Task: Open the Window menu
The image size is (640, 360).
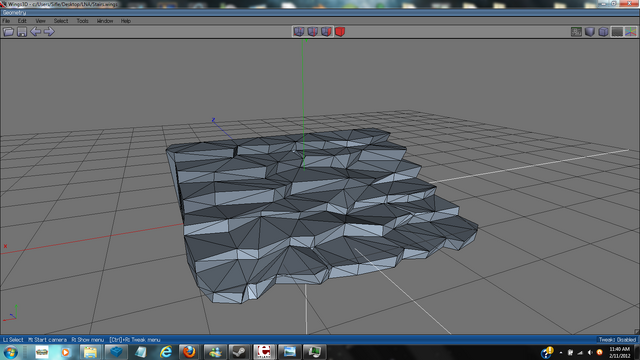Action: click(105, 21)
